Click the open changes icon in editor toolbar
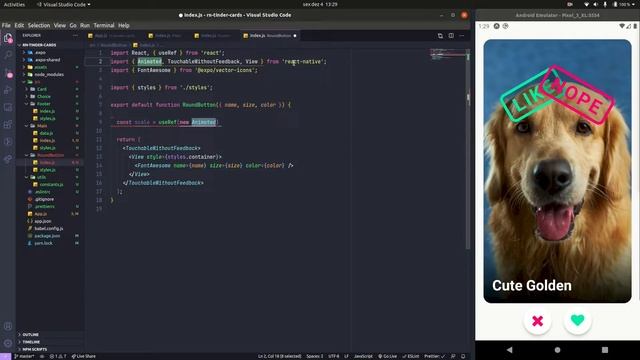 [440, 36]
